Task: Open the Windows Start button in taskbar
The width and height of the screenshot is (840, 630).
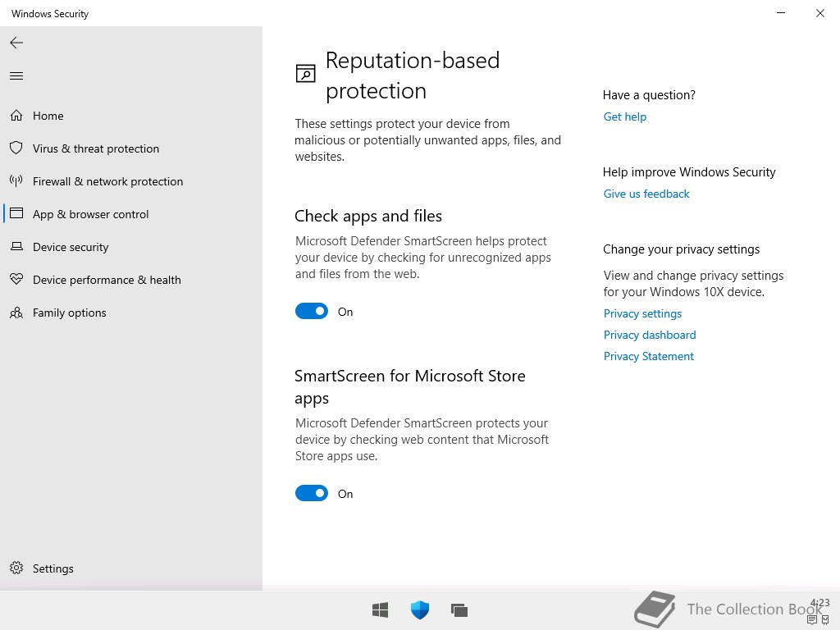Action: (381, 609)
